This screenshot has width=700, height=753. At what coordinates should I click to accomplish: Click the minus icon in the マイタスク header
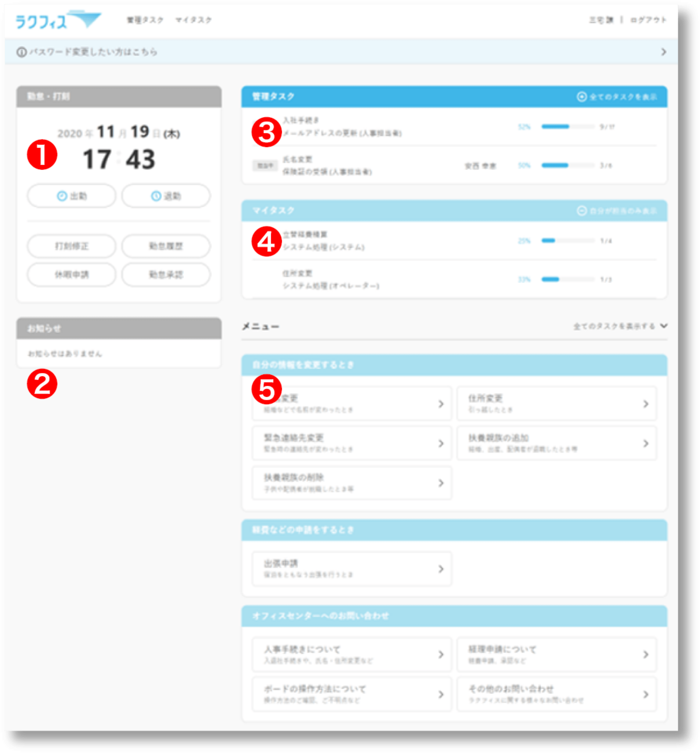click(582, 211)
